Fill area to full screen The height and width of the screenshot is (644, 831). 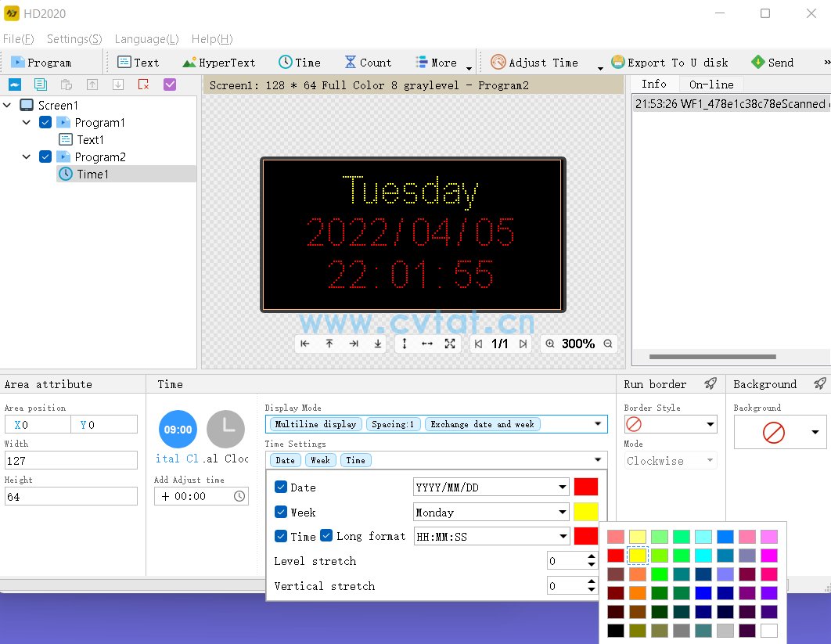(450, 344)
